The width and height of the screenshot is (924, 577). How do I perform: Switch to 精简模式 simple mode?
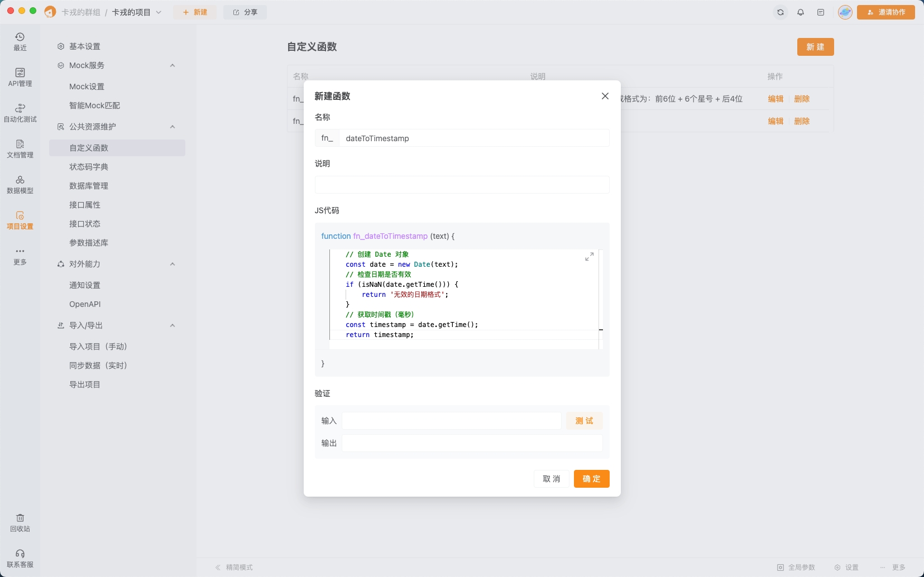click(x=234, y=568)
